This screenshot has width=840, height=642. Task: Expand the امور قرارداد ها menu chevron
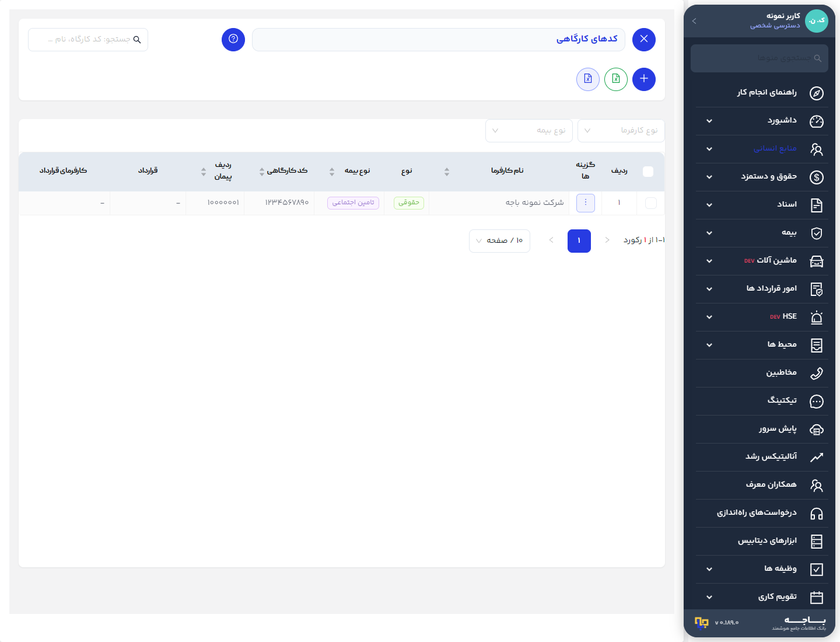[709, 289]
